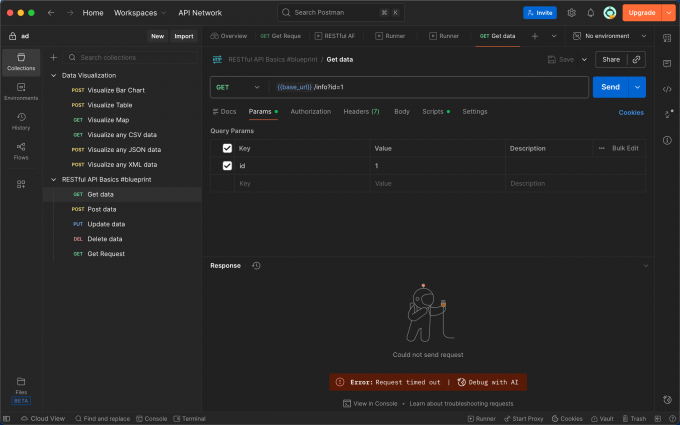This screenshot has width=680, height=425.
Task: Click the Postbot icon at bottom right
Action: [667, 399]
